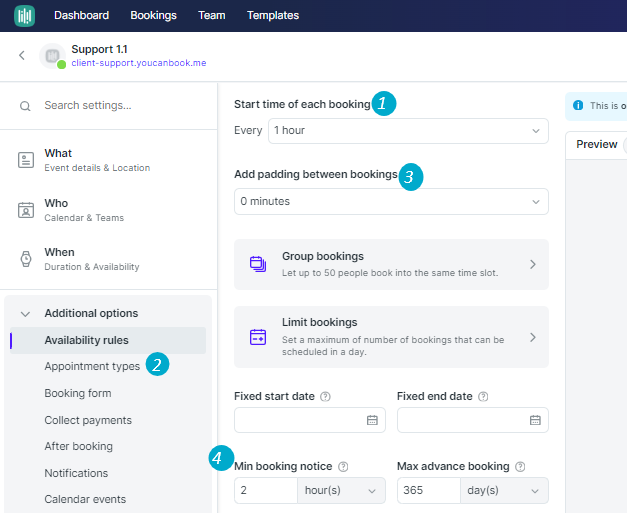Screen dimensions: 627x513
Task: Click the calendar icon in Fixed end date
Action: pos(535,420)
